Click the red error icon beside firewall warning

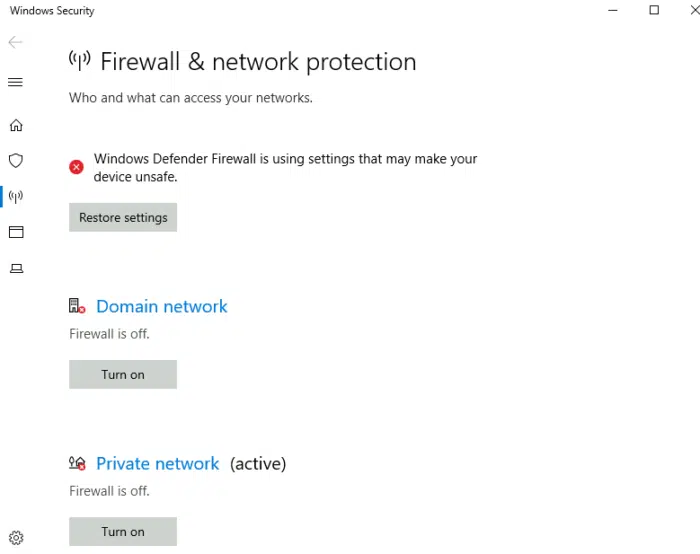tap(77, 167)
